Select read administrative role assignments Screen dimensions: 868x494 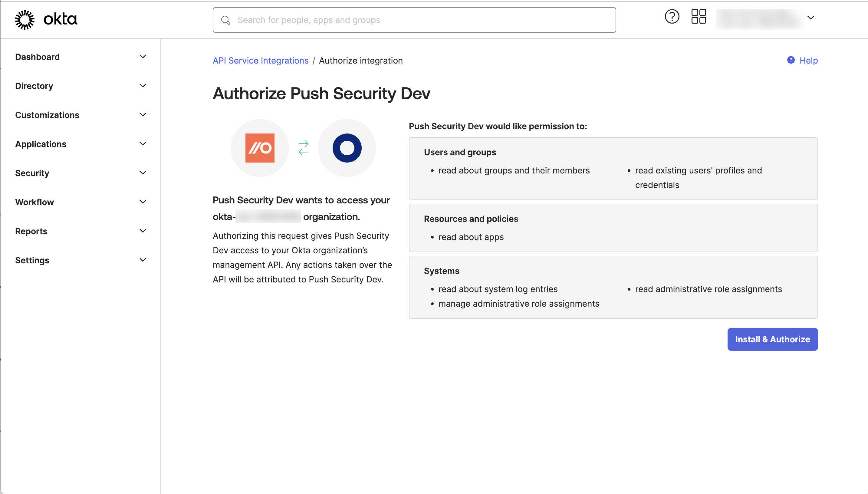tap(708, 289)
